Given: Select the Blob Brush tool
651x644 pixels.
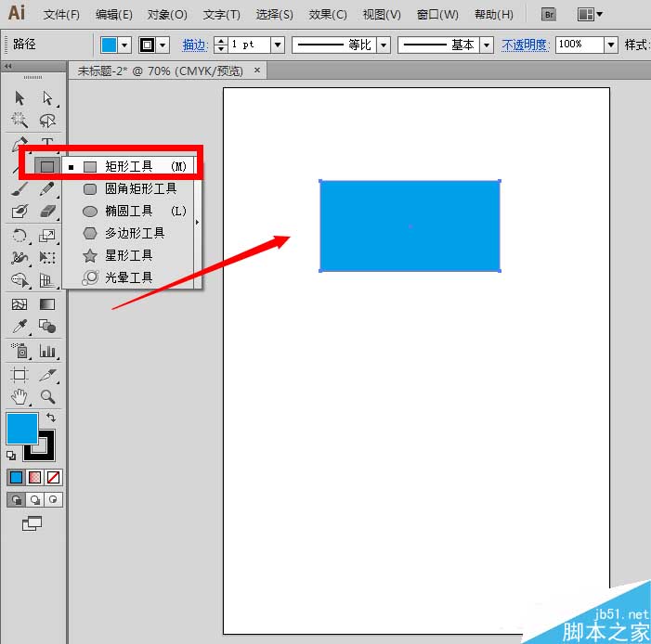Looking at the screenshot, I should click(x=20, y=212).
